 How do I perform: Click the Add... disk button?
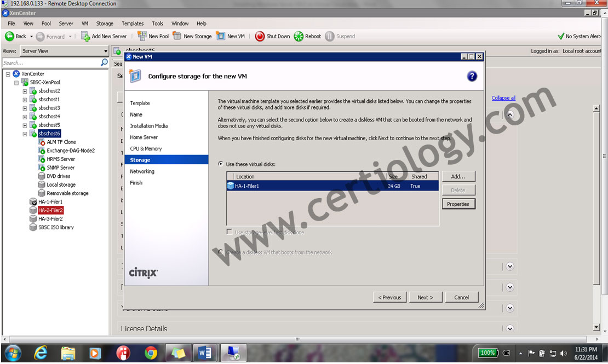click(x=458, y=176)
